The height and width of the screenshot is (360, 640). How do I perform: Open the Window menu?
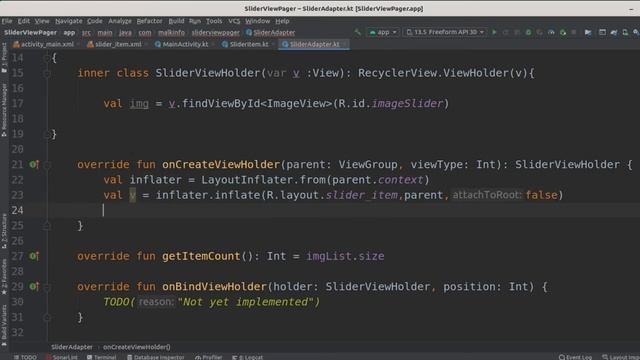click(x=257, y=21)
